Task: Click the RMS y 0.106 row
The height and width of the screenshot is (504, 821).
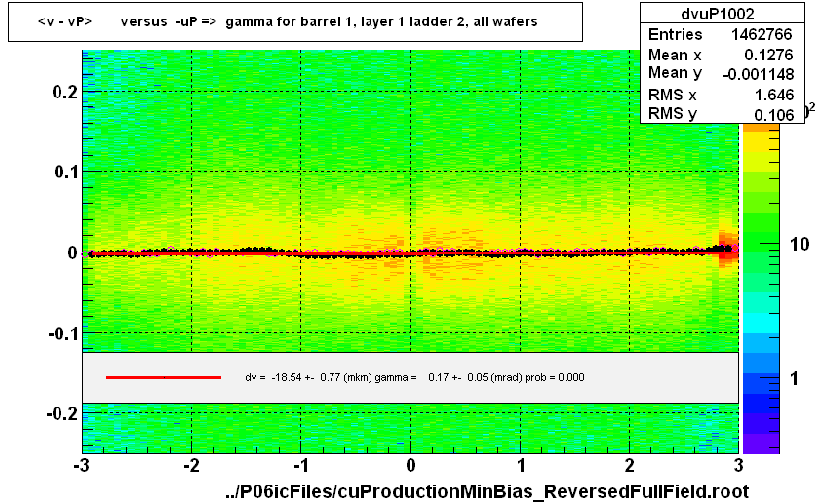Action: 721,113
